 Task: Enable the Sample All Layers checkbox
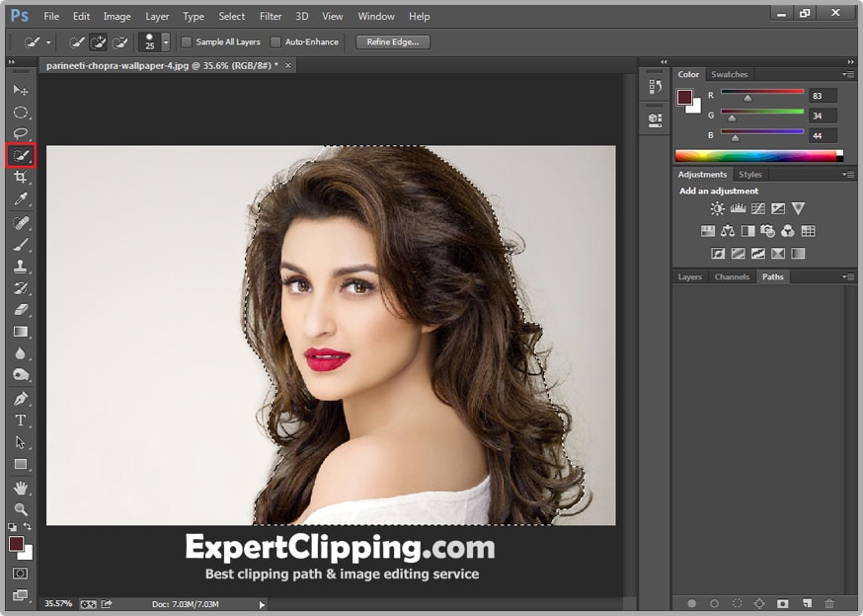186,42
